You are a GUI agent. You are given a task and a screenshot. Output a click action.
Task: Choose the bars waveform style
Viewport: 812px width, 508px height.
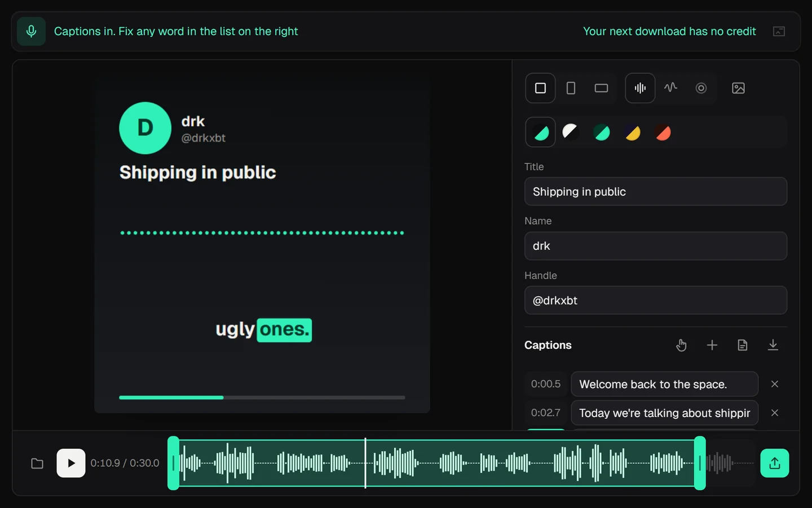[640, 88]
